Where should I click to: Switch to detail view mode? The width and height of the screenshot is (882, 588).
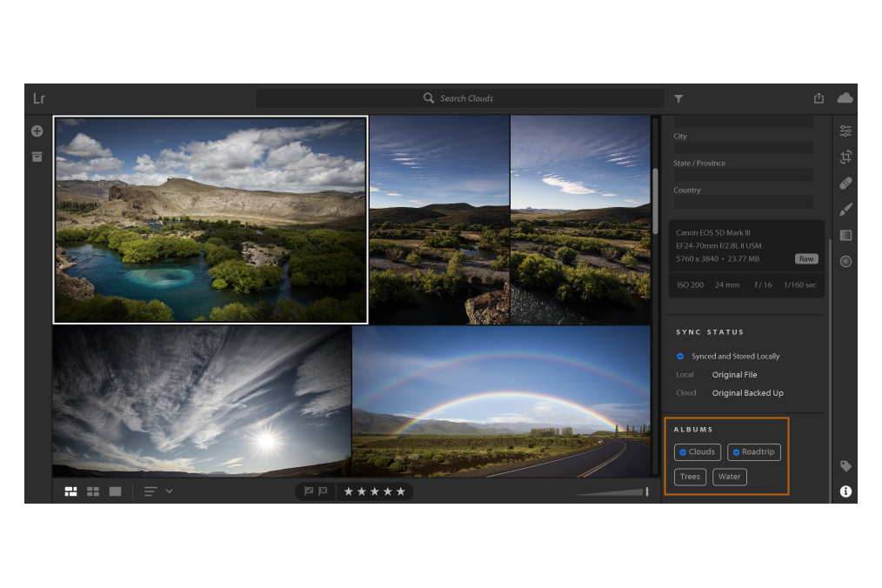tap(114, 491)
